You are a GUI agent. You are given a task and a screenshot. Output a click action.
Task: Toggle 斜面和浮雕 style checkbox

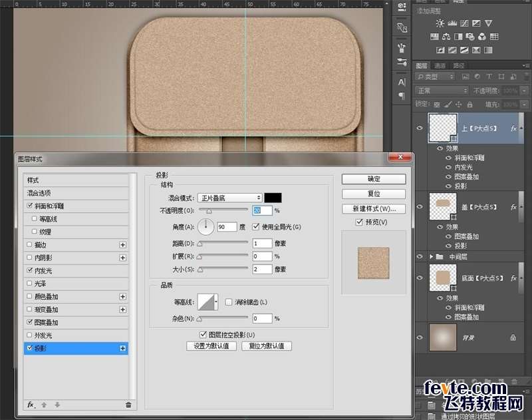pyautogui.click(x=29, y=206)
